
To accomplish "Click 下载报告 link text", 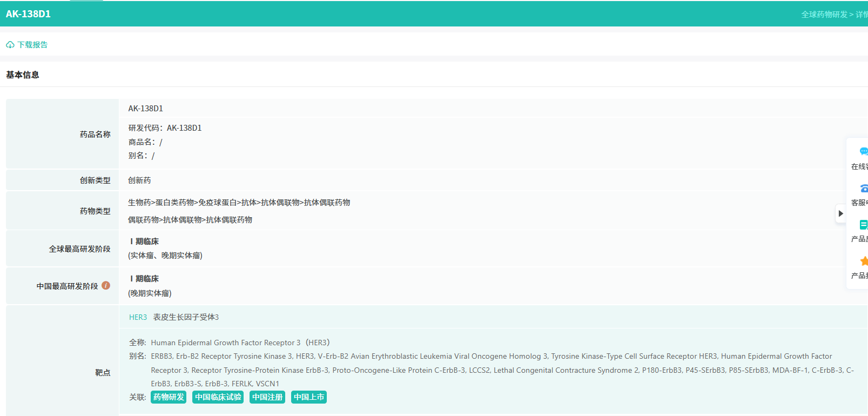I will click(32, 45).
